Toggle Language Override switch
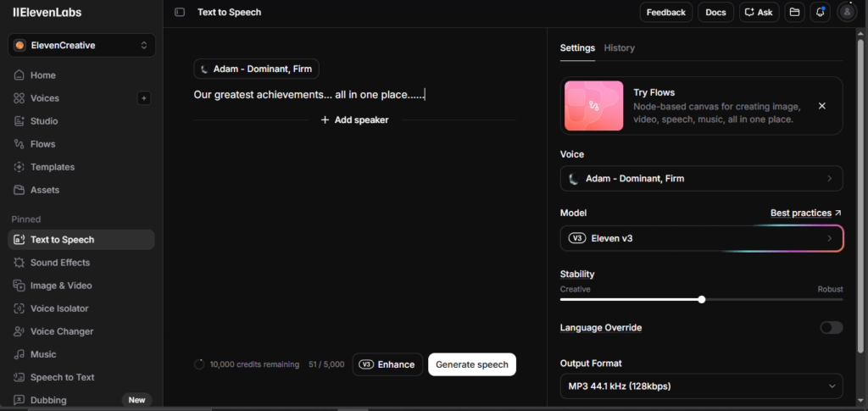 [x=832, y=328]
